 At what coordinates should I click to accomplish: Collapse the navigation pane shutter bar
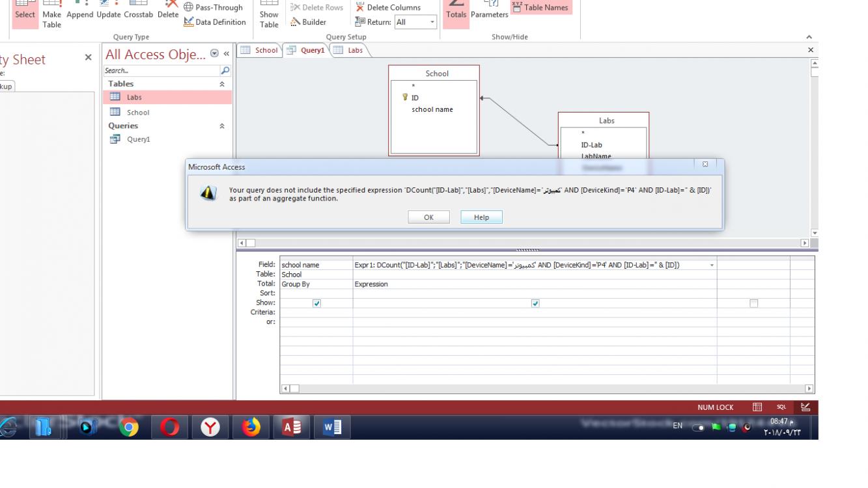pyautogui.click(x=227, y=54)
